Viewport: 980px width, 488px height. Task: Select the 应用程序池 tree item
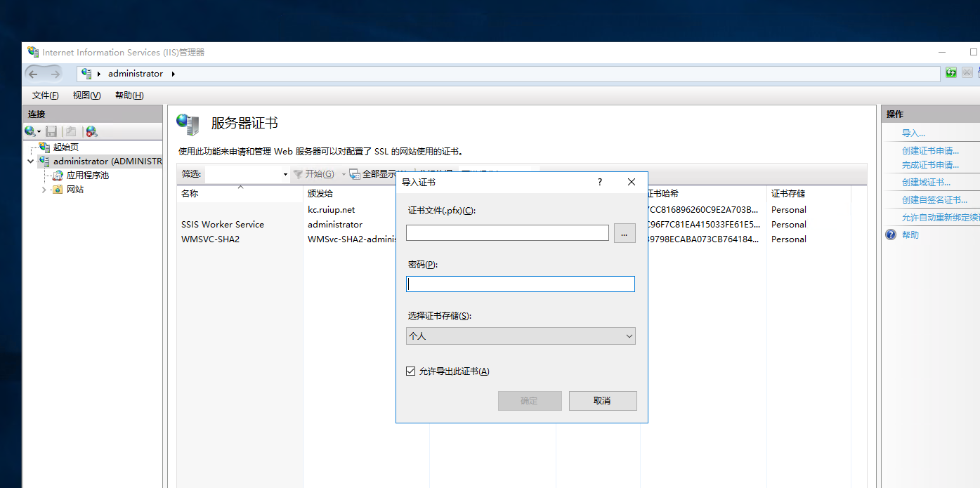pos(88,176)
